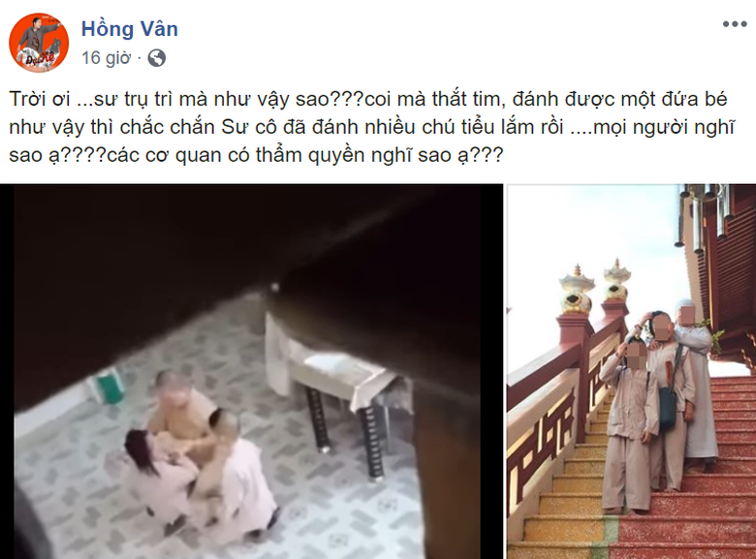Open Hồng Vân's round profile picture

(x=39, y=43)
